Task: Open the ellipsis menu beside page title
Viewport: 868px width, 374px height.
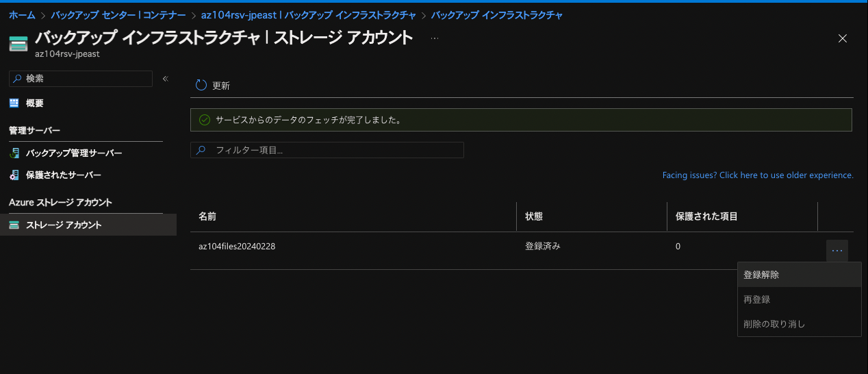Action: click(x=434, y=38)
